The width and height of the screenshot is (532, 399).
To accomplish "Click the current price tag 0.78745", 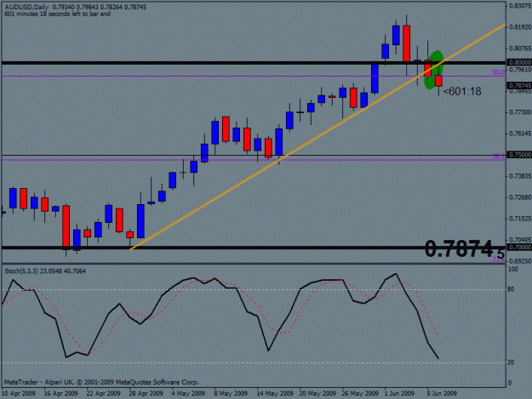I will (519, 85).
